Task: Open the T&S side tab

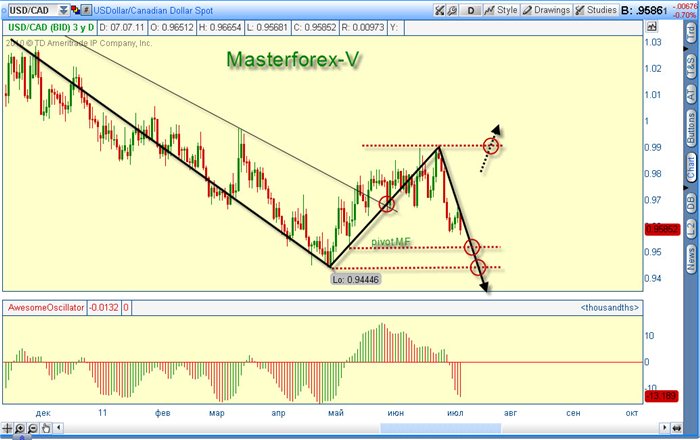Action: 691,65
